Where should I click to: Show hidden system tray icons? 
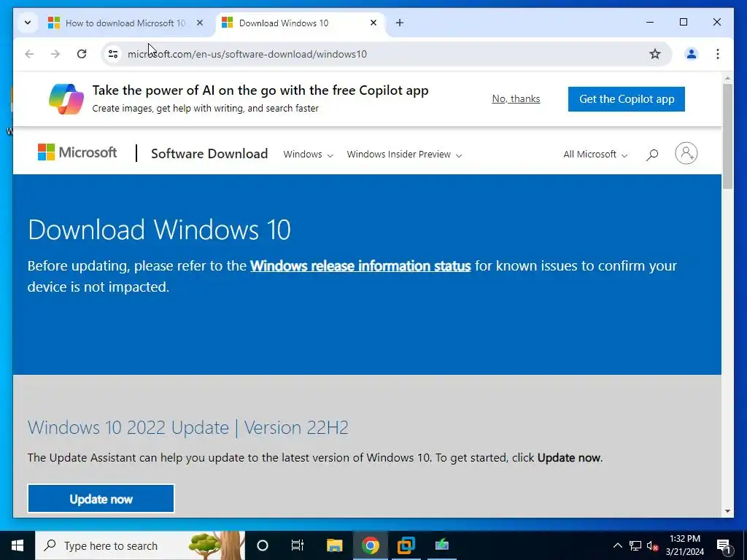pyautogui.click(x=617, y=545)
